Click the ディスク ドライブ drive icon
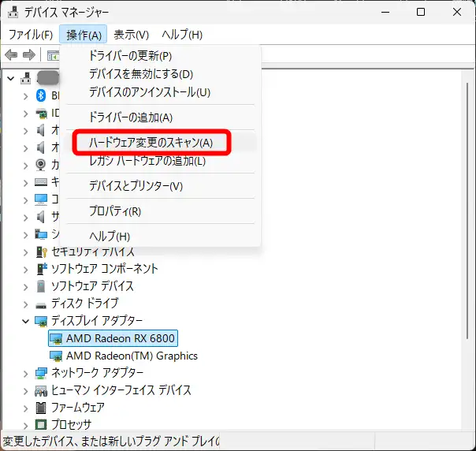 [42, 304]
